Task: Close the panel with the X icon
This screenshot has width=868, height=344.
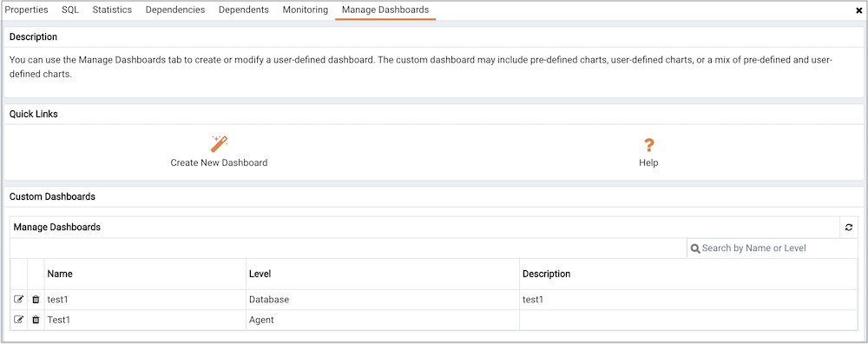Action: 859,10
